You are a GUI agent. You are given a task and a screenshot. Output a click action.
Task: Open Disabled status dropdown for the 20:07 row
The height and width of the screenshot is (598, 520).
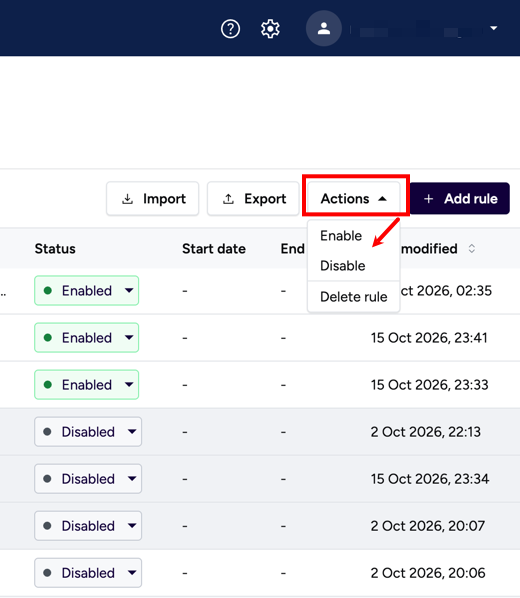click(88, 526)
